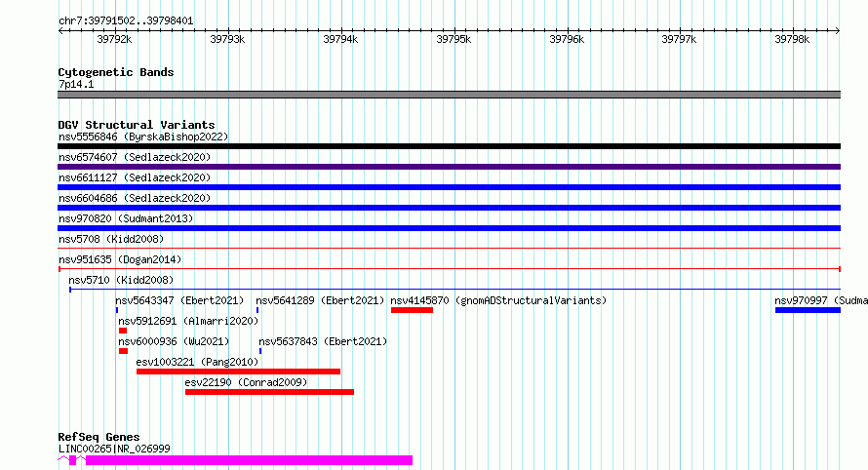Image resolution: width=868 pixels, height=470 pixels.
Task: Open the esv22190 (Conrad2009) label
Action: coord(246,382)
